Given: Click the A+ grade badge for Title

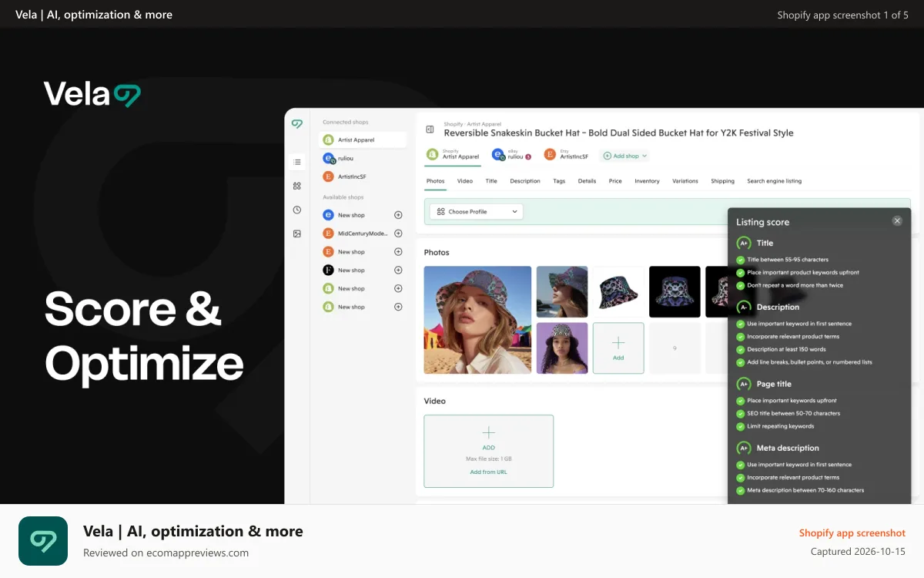Looking at the screenshot, I should 744,243.
